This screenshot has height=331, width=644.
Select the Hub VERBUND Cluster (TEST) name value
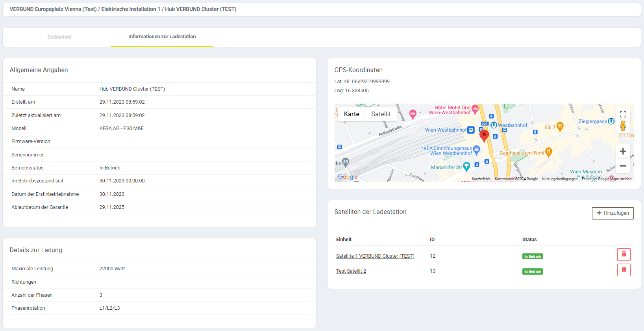click(x=132, y=89)
